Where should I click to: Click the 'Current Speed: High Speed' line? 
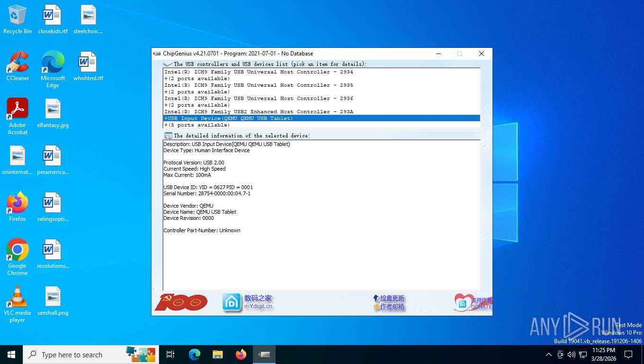195,169
